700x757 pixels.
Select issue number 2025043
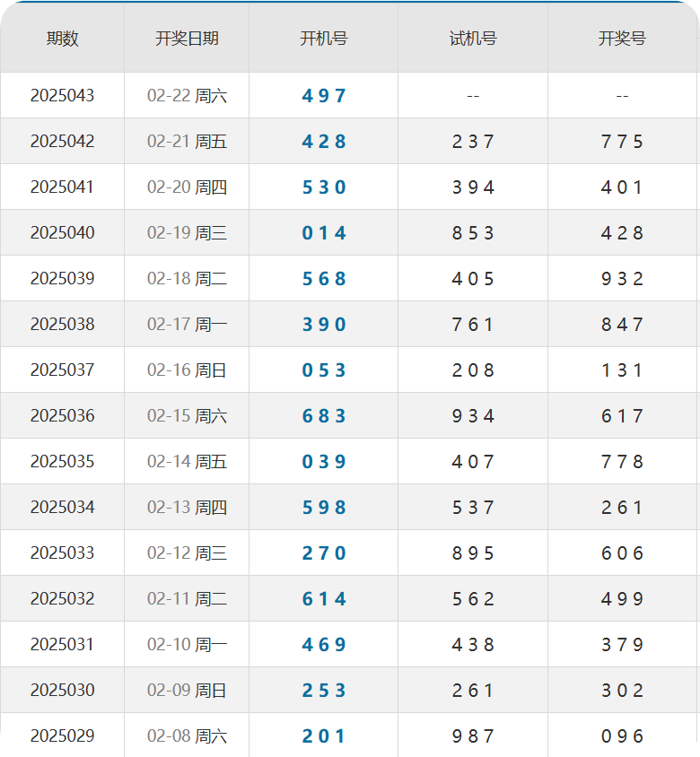tap(62, 96)
